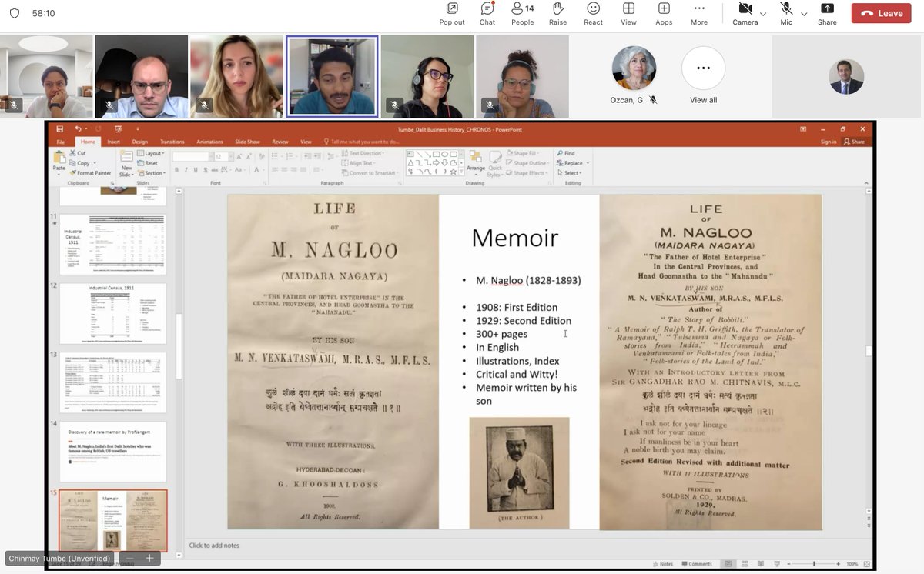924x574 pixels.
Task: Click the shield security icon near timer
Action: (x=15, y=14)
